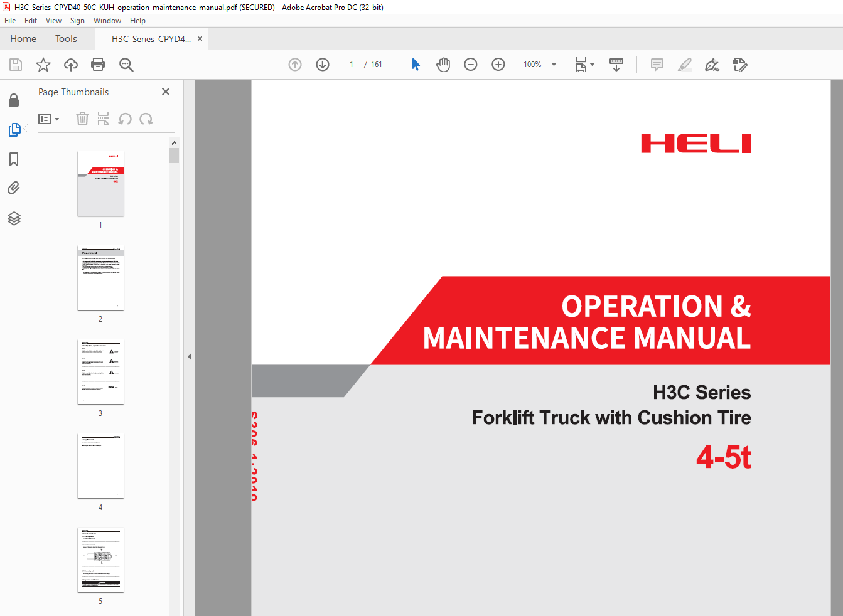This screenshot has height=616, width=843.
Task: Select the page 5 thumbnail
Action: [100, 560]
